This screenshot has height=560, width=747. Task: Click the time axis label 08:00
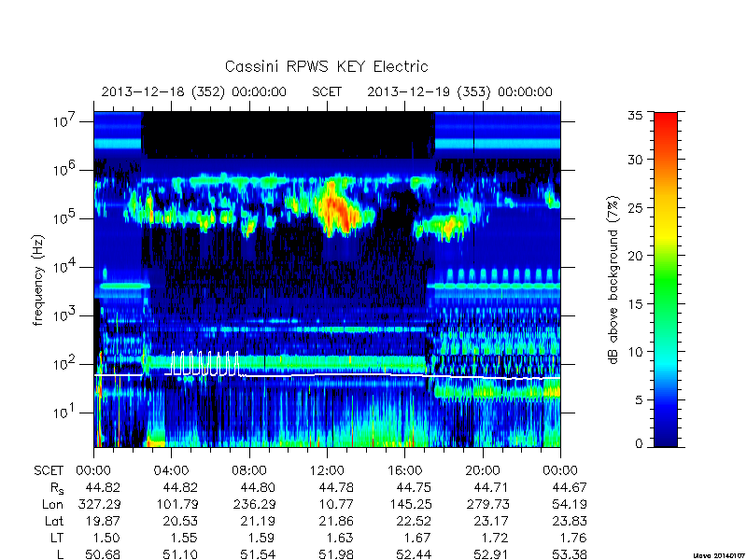pos(249,471)
